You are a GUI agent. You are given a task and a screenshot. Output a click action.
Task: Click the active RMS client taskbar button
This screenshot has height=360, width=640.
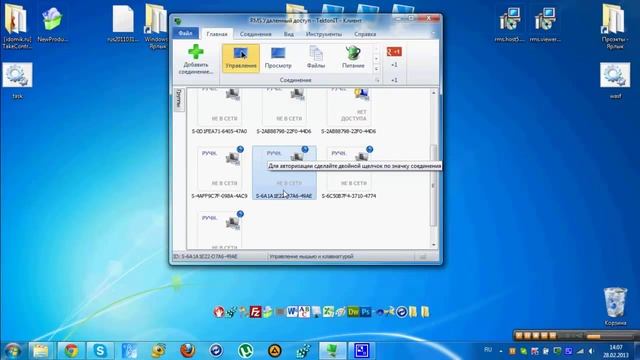tap(332, 351)
